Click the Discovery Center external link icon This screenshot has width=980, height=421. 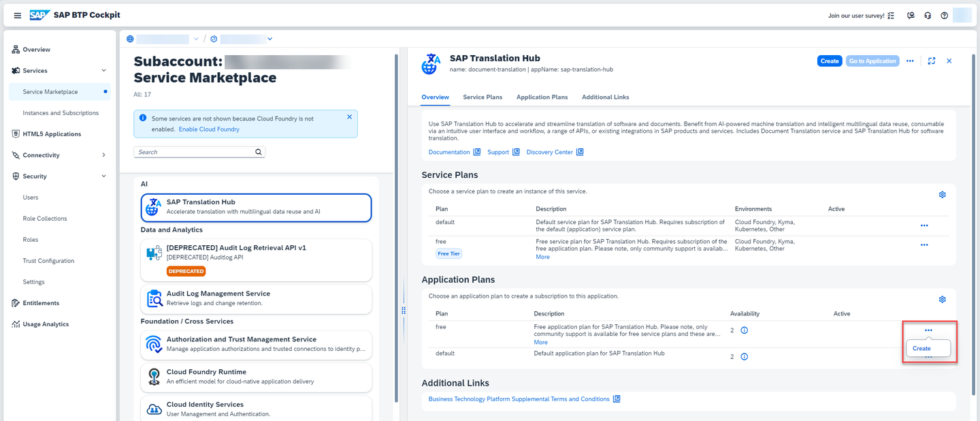(x=580, y=152)
